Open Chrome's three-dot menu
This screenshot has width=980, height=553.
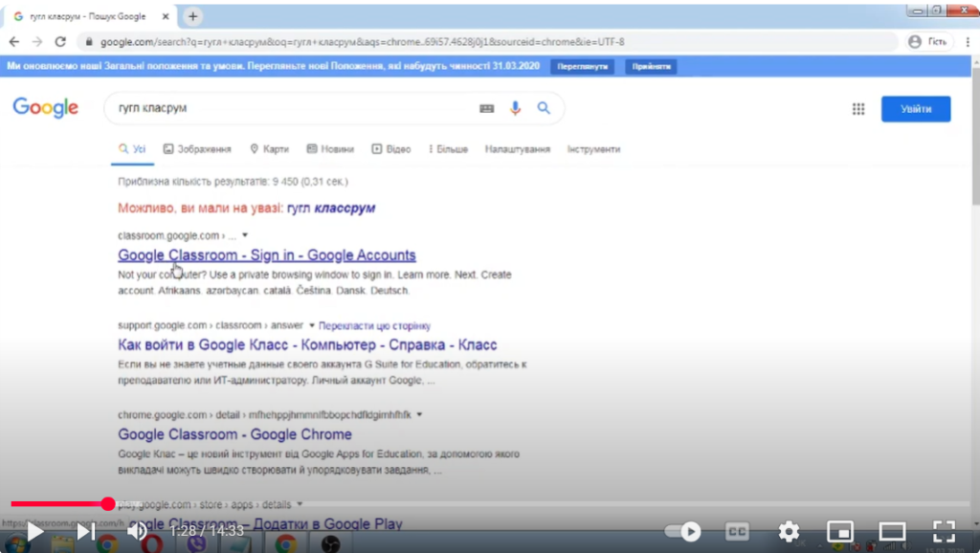968,42
